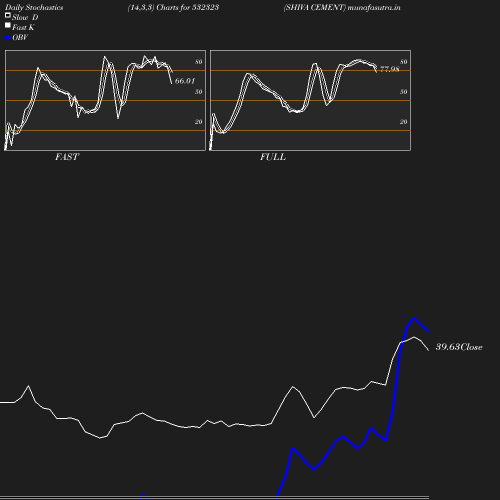Click the blue OBV legend swatch
This screenshot has width=500, height=500.
[x=8, y=38]
